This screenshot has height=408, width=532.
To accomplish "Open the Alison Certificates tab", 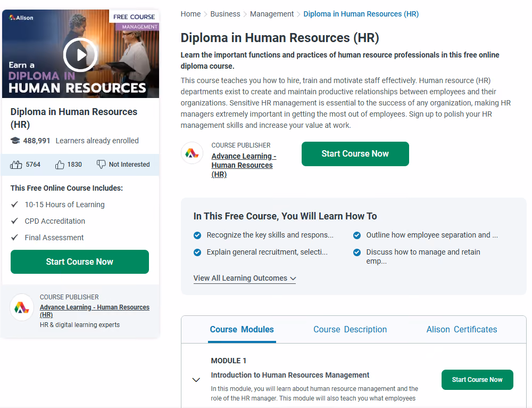I will tap(462, 330).
